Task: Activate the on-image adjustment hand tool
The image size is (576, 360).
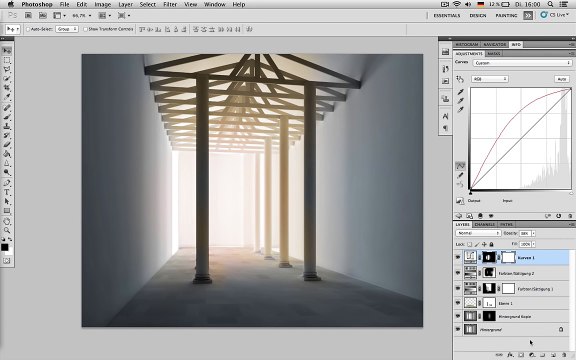Action: [x=460, y=79]
